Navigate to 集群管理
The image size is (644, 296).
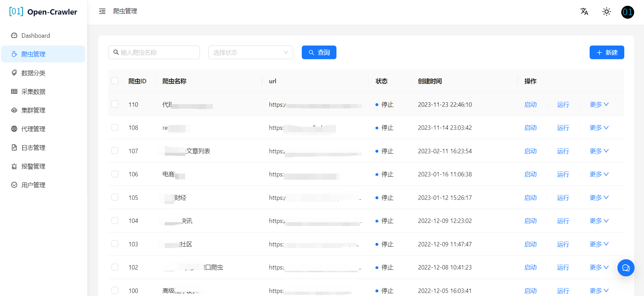[43, 110]
